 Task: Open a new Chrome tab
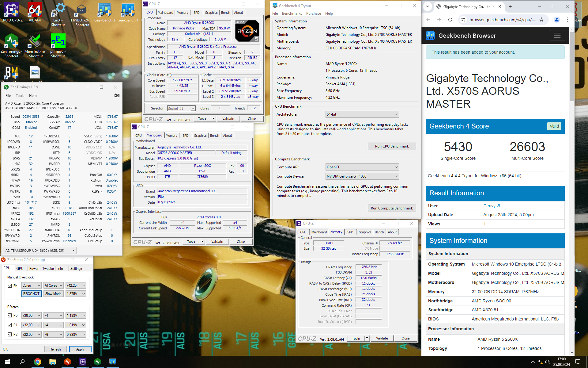[511, 6]
